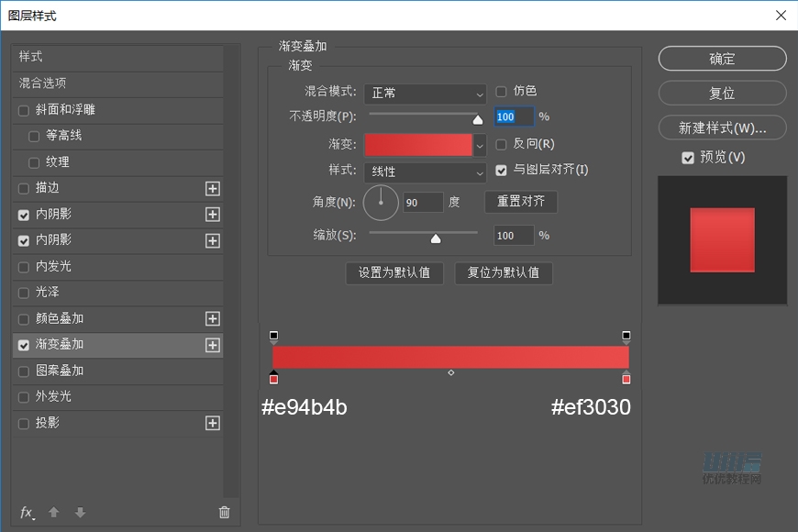The width and height of the screenshot is (798, 532).
Task: Click the fx add-effect icon
Action: [x=27, y=513]
